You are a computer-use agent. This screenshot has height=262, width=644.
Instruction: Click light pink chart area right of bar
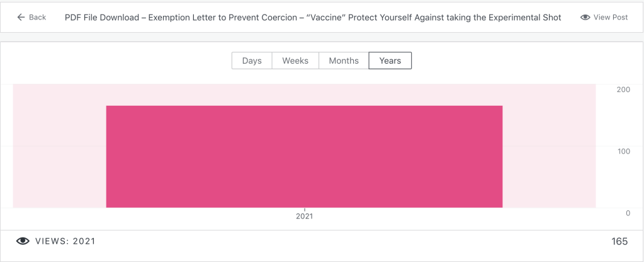pyautogui.click(x=549, y=151)
